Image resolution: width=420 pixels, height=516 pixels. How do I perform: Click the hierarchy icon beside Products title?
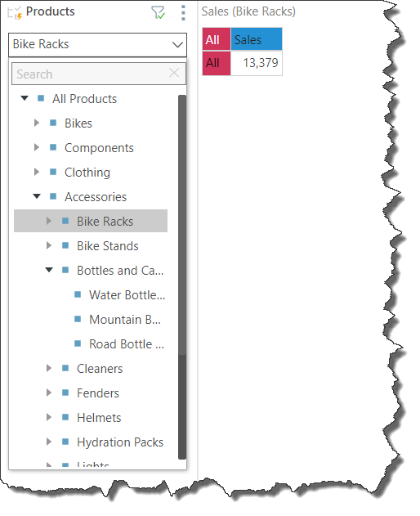point(15,13)
